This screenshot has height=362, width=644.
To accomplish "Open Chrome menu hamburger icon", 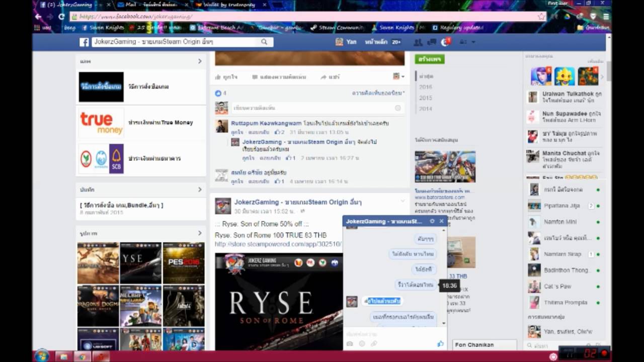I will [606, 17].
